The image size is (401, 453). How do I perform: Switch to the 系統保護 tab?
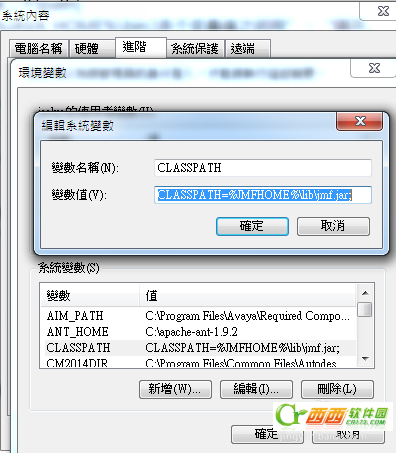point(195,49)
